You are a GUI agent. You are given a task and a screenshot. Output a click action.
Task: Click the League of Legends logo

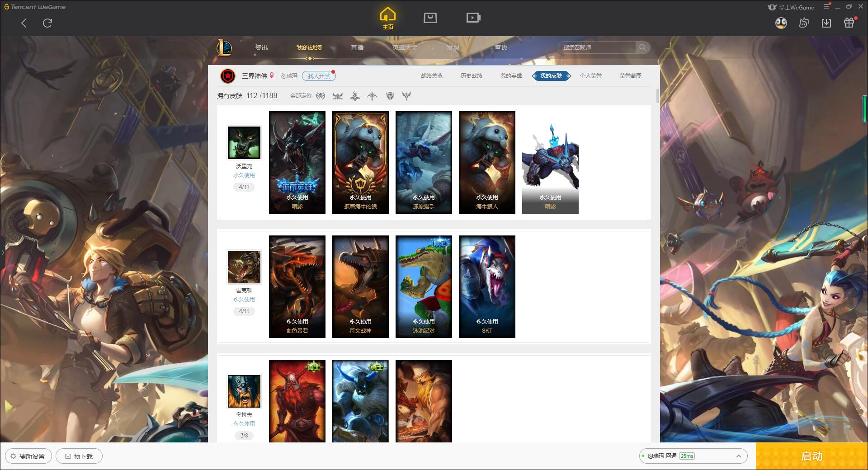point(225,47)
